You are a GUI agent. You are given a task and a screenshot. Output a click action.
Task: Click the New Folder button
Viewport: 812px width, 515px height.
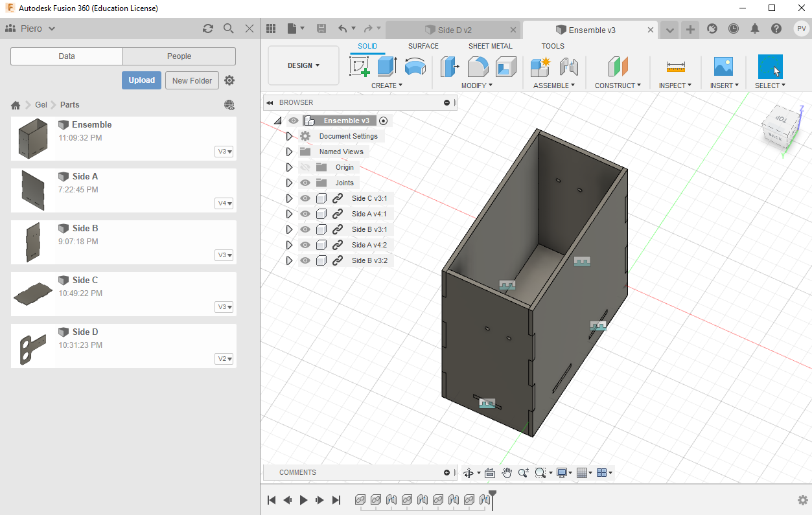192,80
